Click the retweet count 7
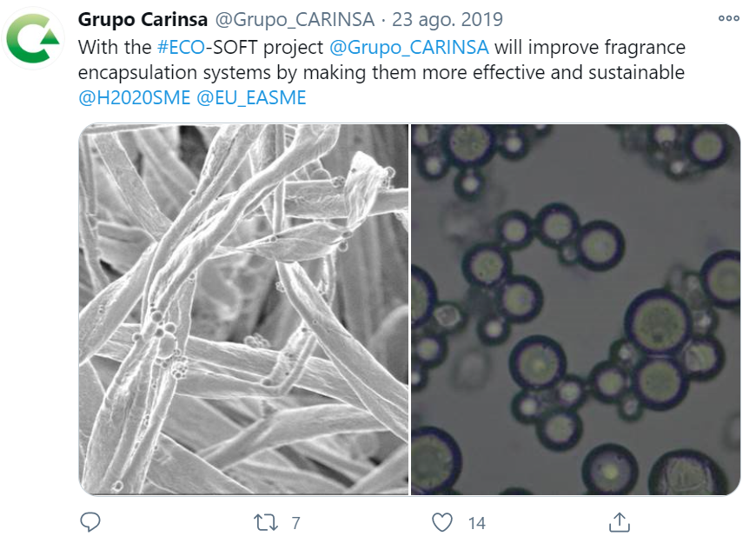 pyautogui.click(x=296, y=523)
